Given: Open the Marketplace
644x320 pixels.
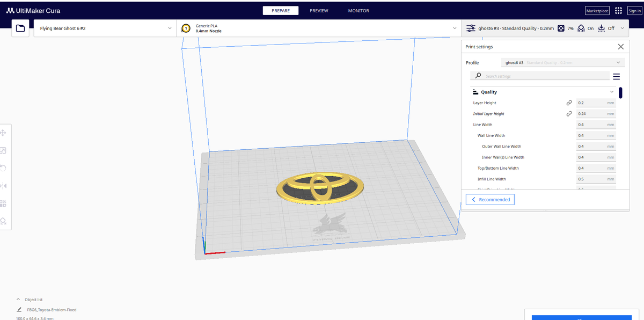Looking at the screenshot, I should pos(597,11).
